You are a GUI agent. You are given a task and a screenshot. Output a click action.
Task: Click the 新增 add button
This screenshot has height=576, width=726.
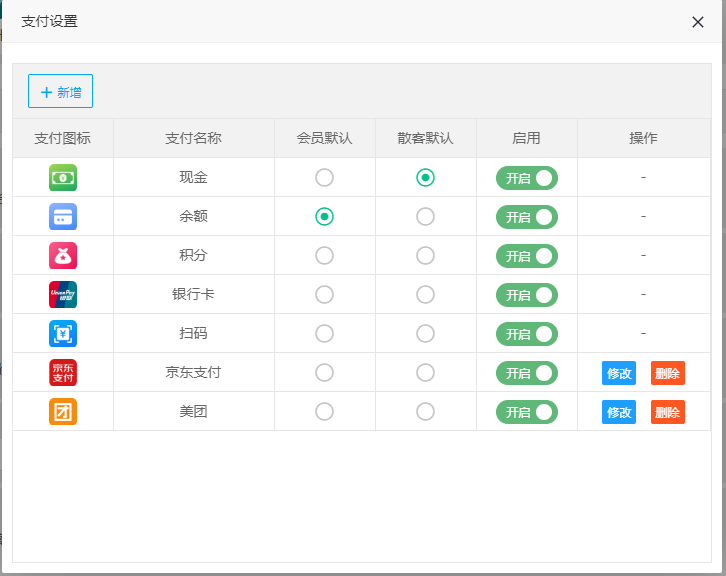click(x=60, y=92)
